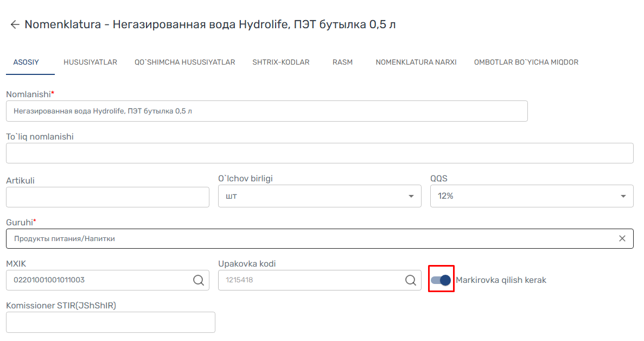Image resolution: width=644 pixels, height=341 pixels.
Task: Click the To`liq nomlanishi input field
Action: (320, 153)
